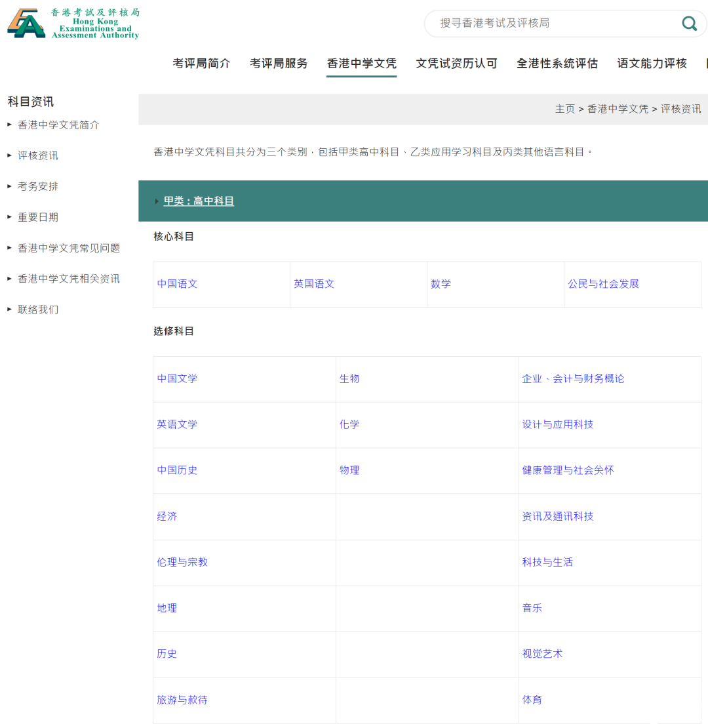Open the 英语文学 subject link
Viewport: 708px width, 728px height.
[x=177, y=424]
